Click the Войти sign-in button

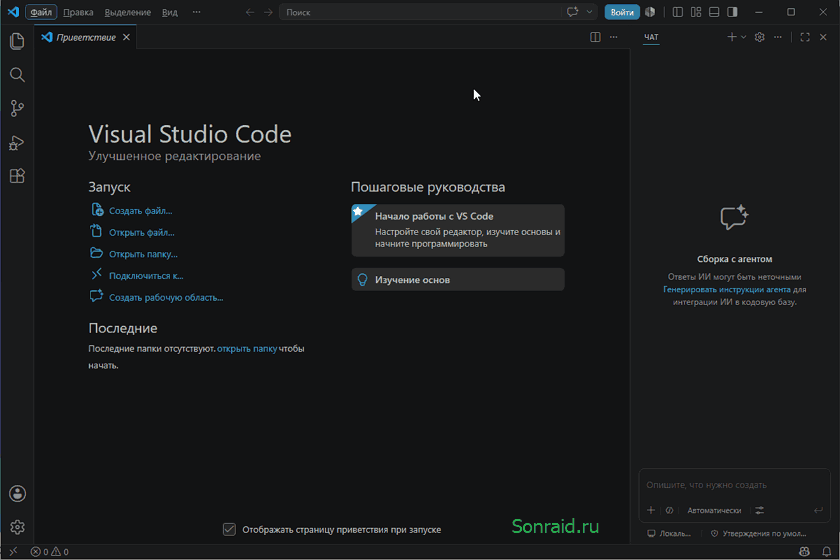622,12
